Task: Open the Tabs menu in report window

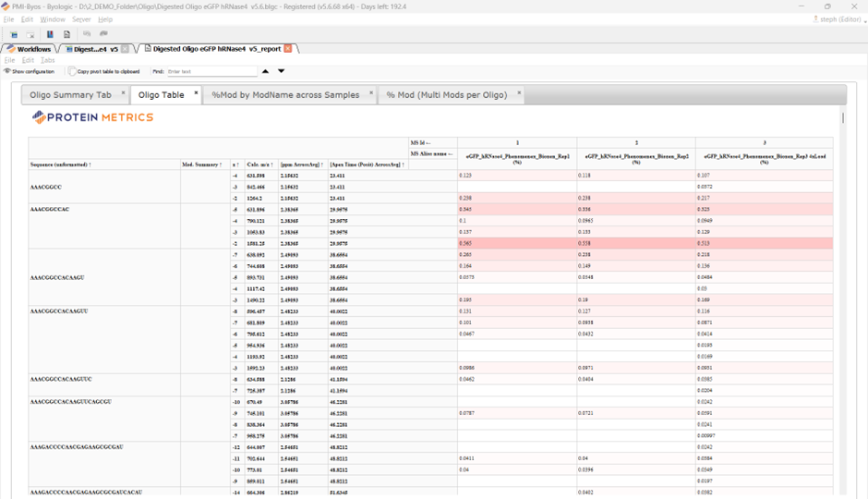Action: point(48,60)
